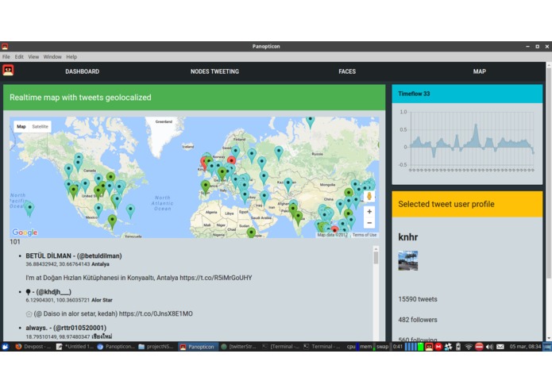Open the Edit menu
552x392 pixels.
coord(19,56)
